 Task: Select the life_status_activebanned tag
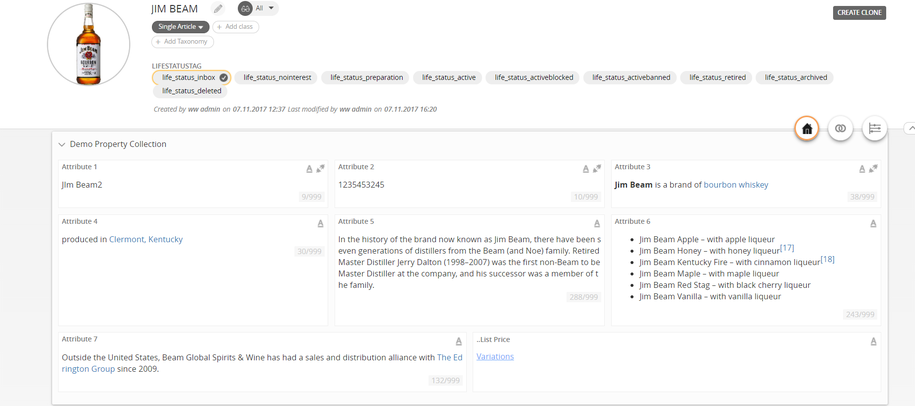(x=631, y=78)
